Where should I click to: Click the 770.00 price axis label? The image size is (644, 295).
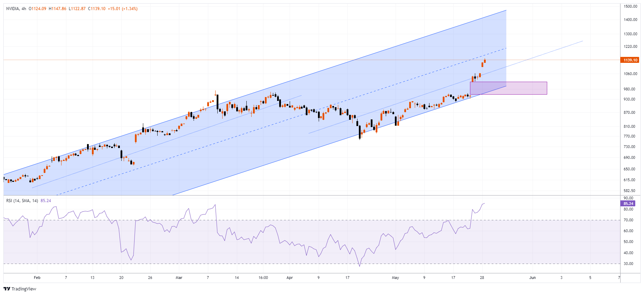(x=629, y=136)
